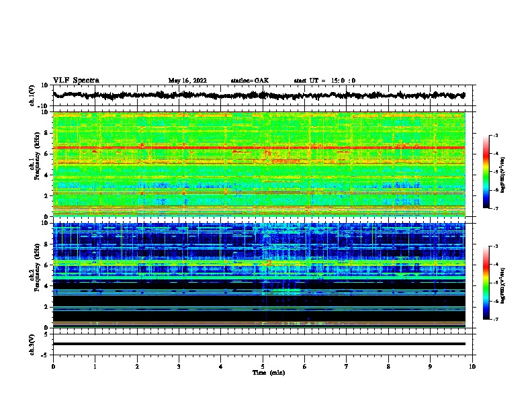Image resolution: width=532 pixels, height=411 pixels.
Task: Click tick label "2" on the Time axis
Action: tap(137, 367)
